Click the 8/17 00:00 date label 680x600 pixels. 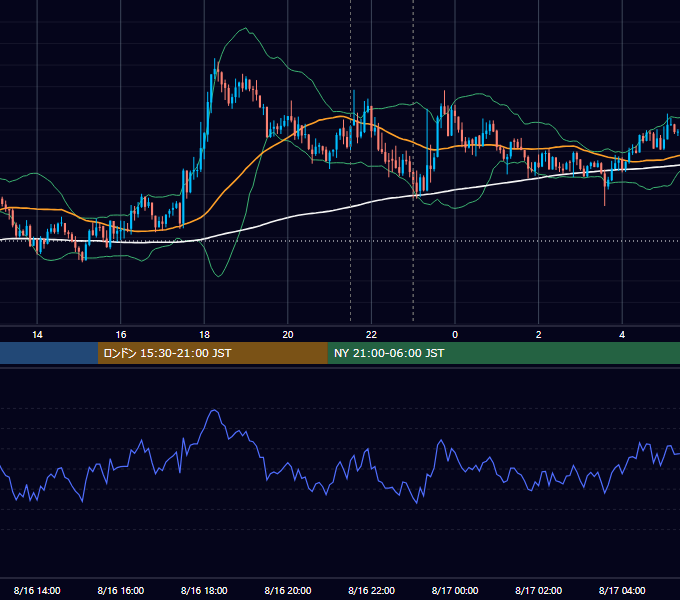click(455, 590)
